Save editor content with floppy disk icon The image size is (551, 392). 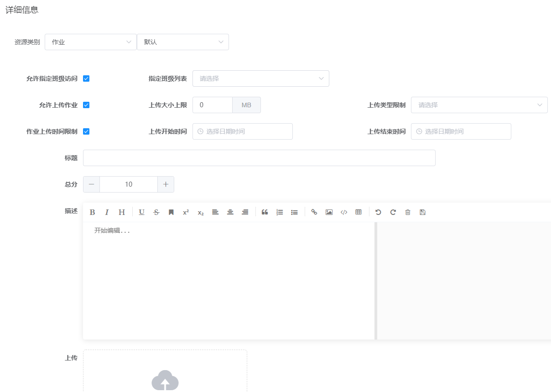click(x=422, y=212)
